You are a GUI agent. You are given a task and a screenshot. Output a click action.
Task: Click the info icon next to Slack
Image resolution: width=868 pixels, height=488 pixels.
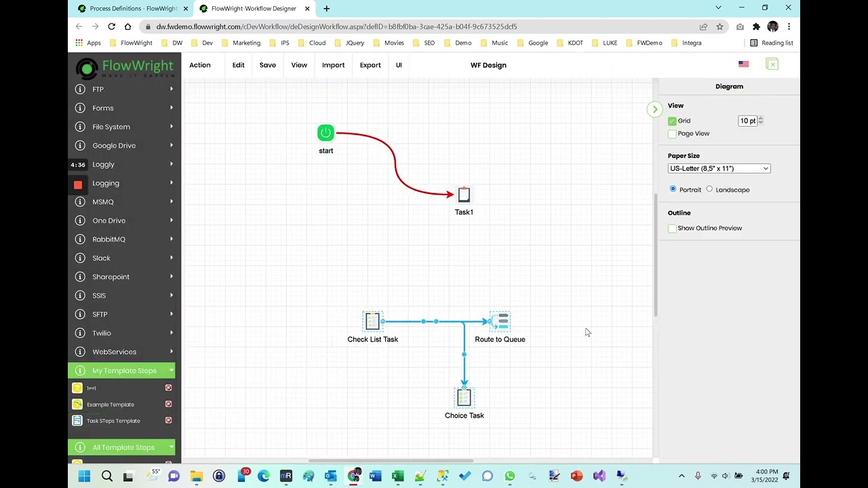pos(80,258)
